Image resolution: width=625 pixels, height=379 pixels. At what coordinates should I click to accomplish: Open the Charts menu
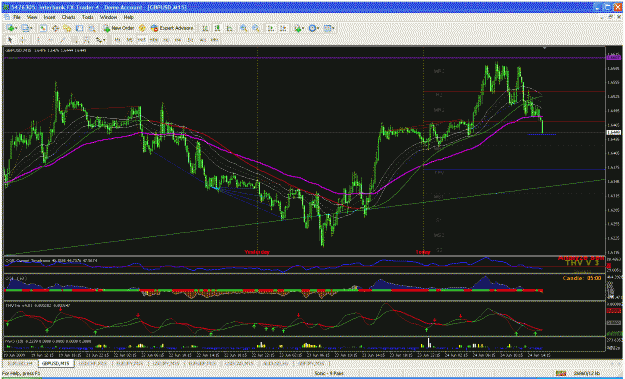[69, 18]
